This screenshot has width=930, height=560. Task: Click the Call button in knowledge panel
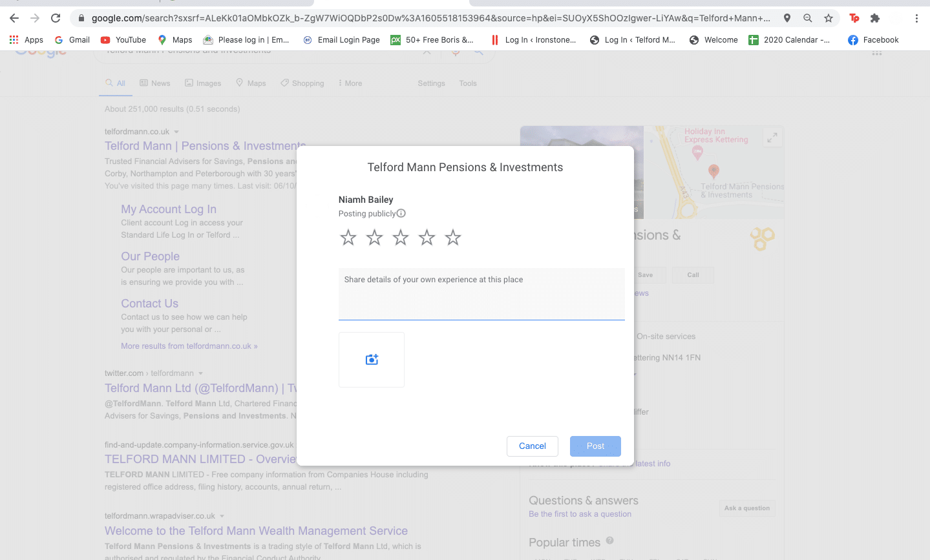coord(693,275)
